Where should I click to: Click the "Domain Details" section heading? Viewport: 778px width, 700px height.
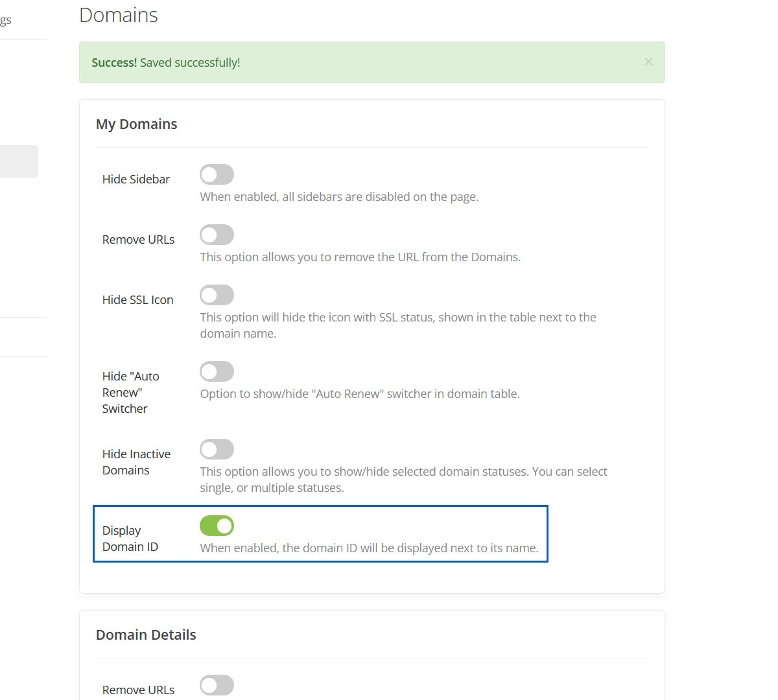146,635
